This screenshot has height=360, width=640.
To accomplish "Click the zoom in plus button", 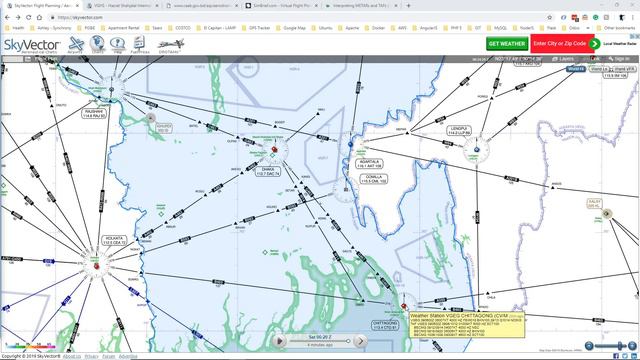I will [x=632, y=346].
